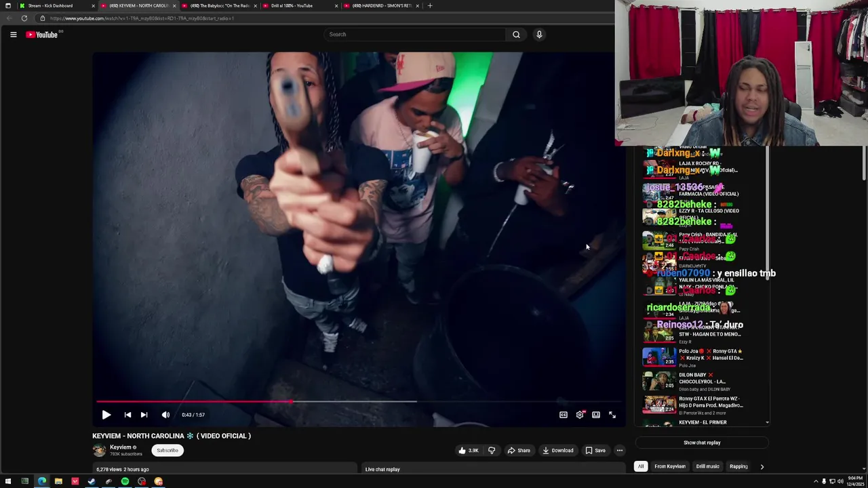This screenshot has width=868, height=488.
Task: Open a new browser tab
Action: click(x=430, y=5)
